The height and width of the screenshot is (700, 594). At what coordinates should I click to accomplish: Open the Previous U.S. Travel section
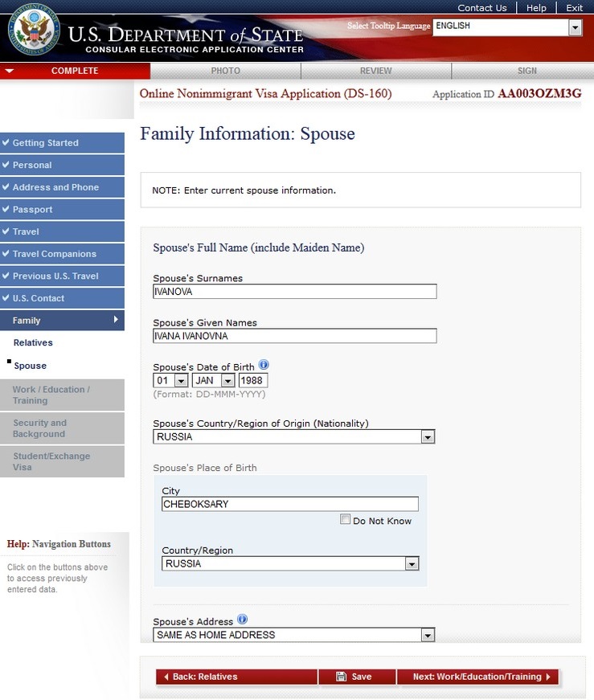[62, 276]
